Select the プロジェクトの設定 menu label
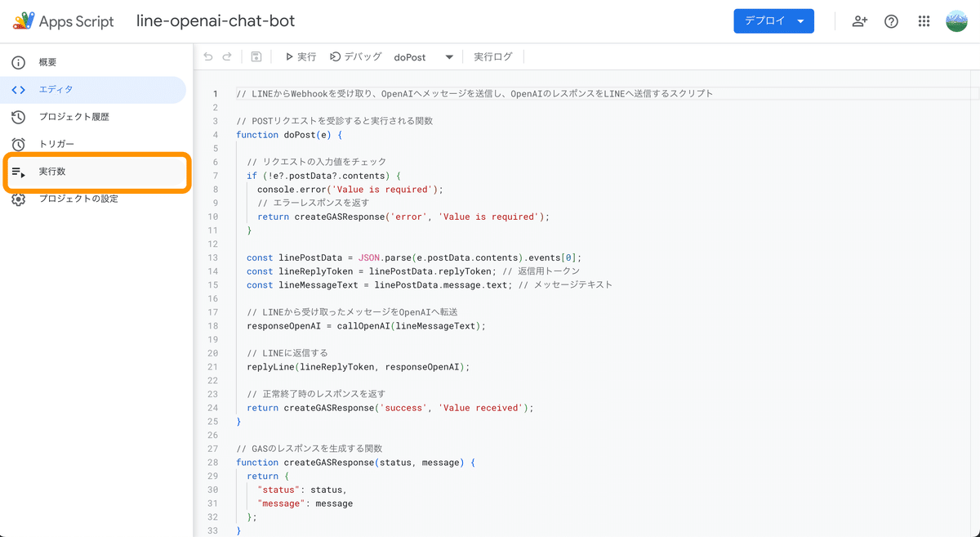Viewport: 980px width, 537px height. pos(78,199)
